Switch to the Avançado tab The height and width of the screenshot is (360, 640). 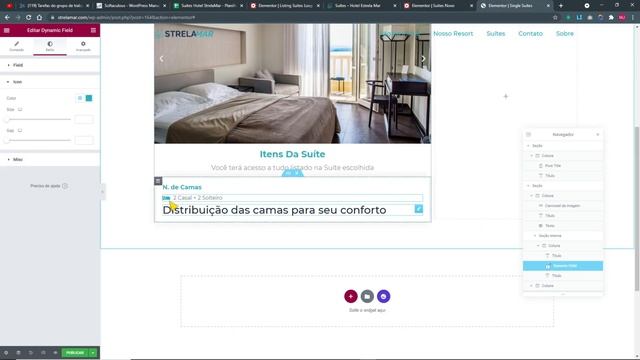click(83, 46)
